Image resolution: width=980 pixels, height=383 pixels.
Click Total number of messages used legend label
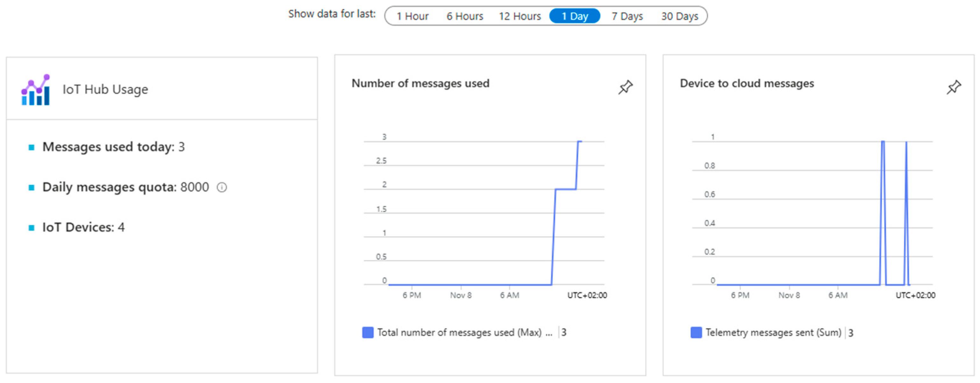(x=459, y=332)
